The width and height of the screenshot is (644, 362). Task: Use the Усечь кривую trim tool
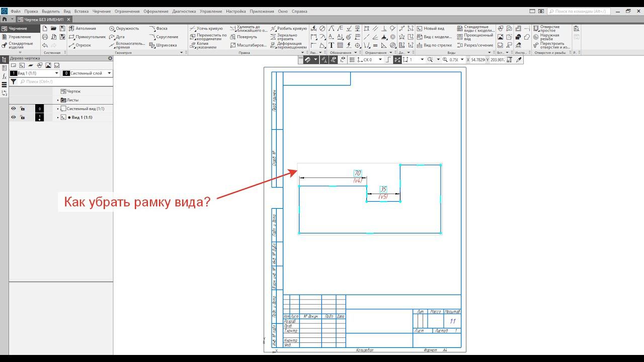[206, 29]
